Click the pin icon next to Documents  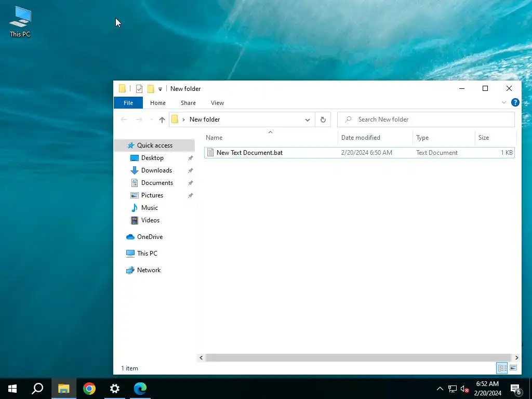point(190,183)
